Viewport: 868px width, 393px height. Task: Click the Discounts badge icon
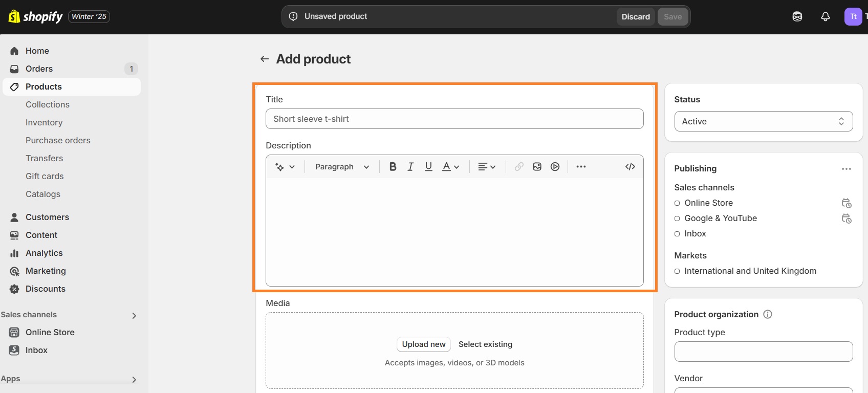[x=14, y=289]
